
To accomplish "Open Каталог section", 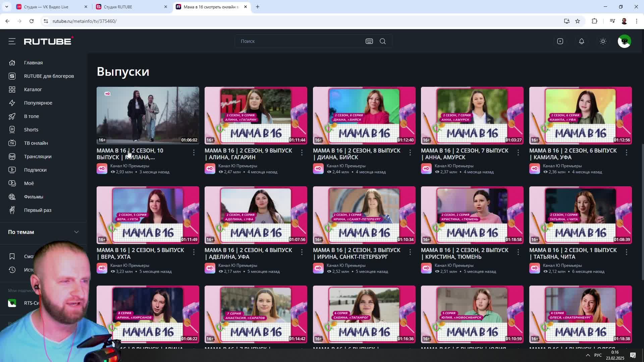I will (x=33, y=89).
